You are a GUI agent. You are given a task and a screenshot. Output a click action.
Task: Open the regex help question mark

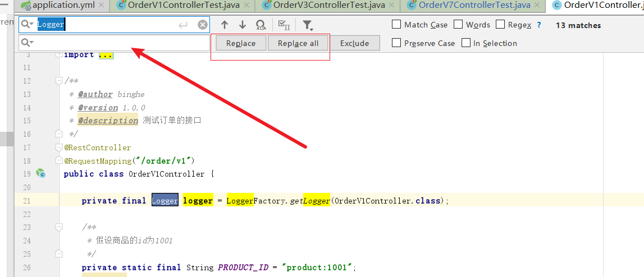tap(539, 25)
